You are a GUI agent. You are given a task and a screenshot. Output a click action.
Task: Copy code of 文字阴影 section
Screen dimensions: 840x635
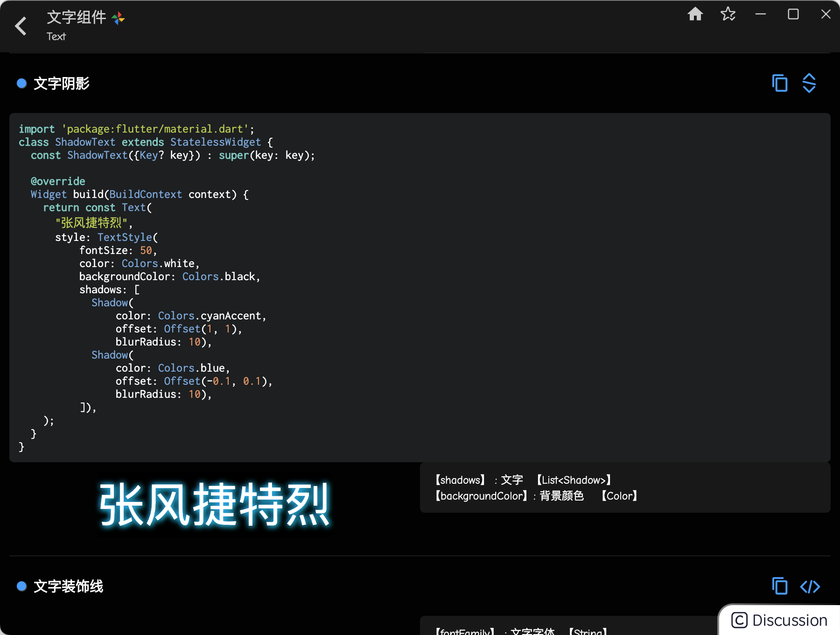tap(780, 84)
